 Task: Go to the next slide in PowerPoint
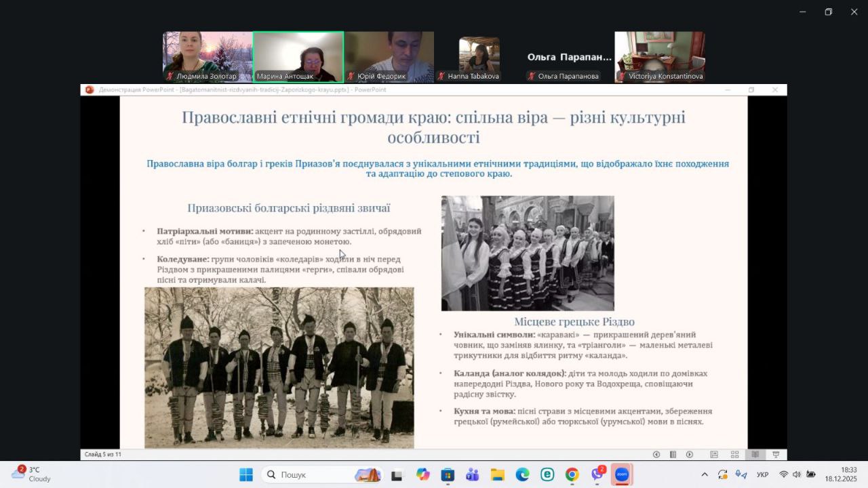click(690, 454)
